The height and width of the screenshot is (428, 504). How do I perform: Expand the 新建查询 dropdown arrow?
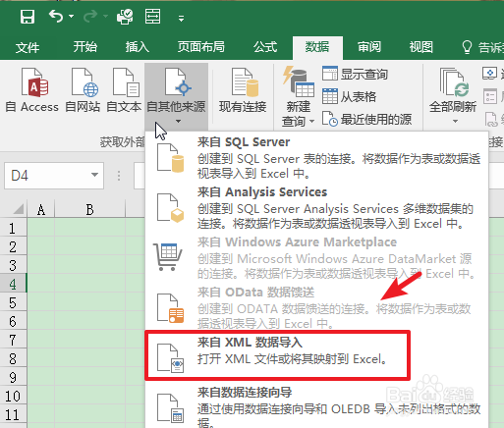pyautogui.click(x=312, y=122)
